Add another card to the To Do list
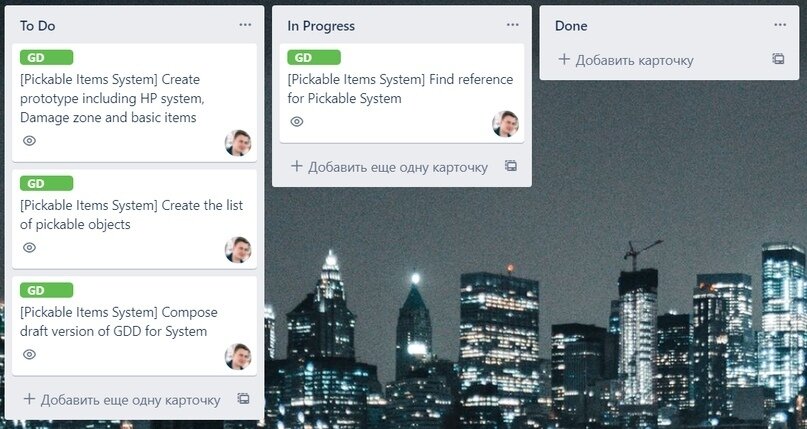Viewport: 807px width, 429px height. pyautogui.click(x=122, y=400)
